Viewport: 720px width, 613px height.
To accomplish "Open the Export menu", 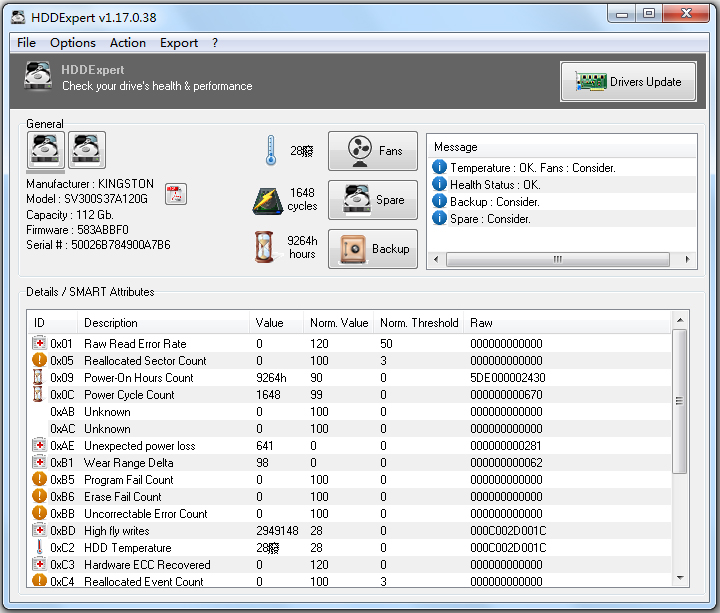I will pyautogui.click(x=179, y=43).
